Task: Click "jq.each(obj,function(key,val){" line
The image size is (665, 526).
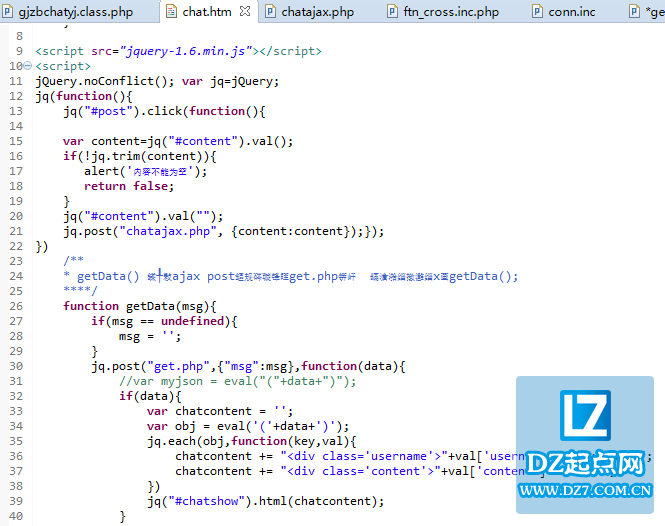Action: 251,442
